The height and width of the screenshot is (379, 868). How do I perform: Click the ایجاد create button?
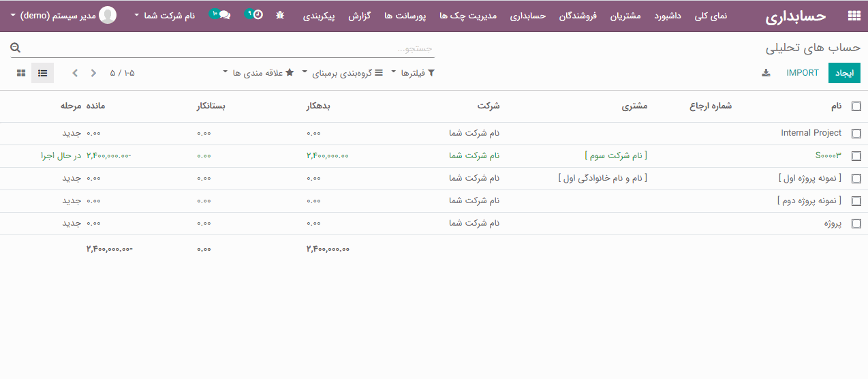coord(845,73)
